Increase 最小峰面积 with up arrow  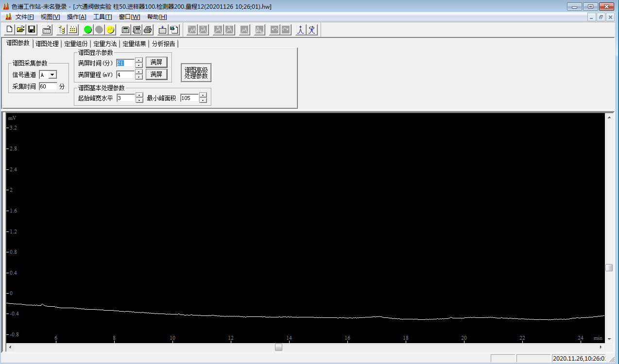pos(203,96)
